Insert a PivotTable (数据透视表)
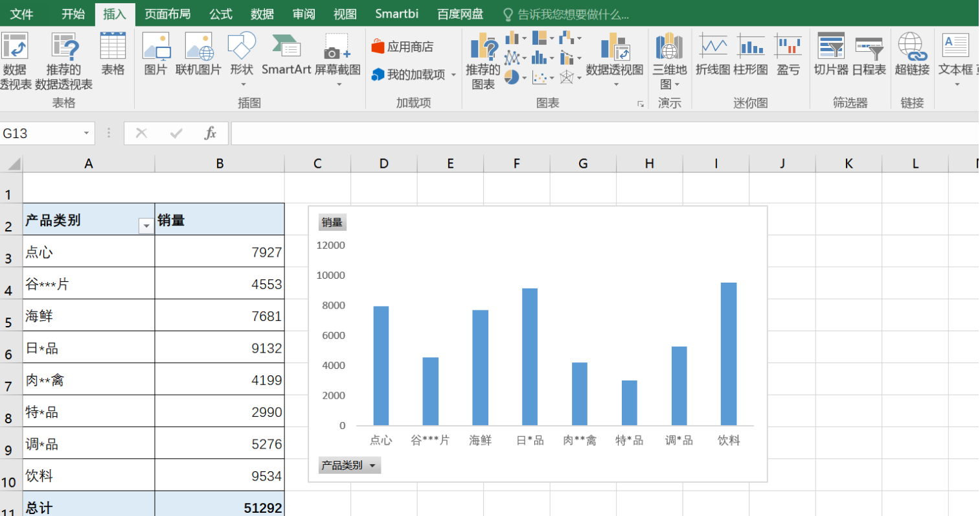Screen dimensions: 980x516 [x=14, y=60]
